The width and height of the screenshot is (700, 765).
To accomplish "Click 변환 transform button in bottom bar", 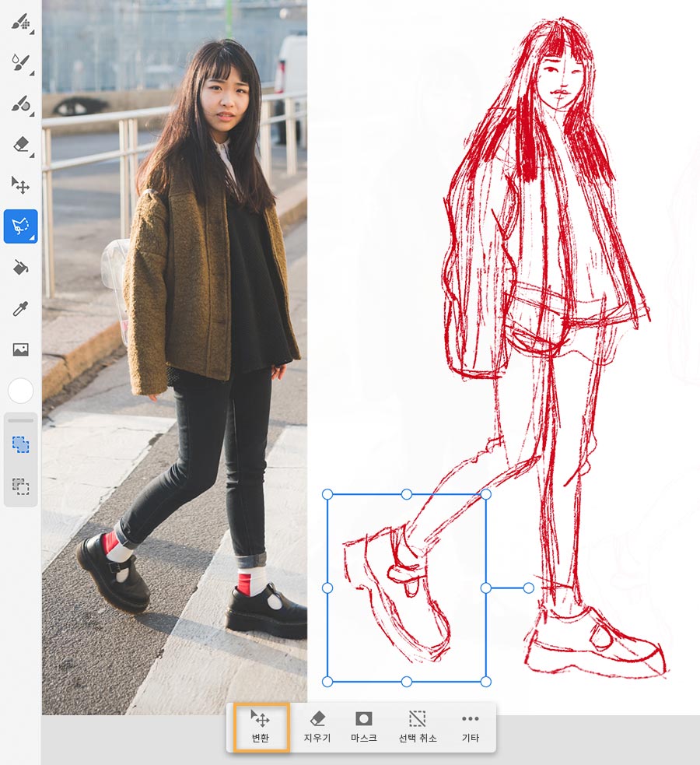I will coord(261,726).
